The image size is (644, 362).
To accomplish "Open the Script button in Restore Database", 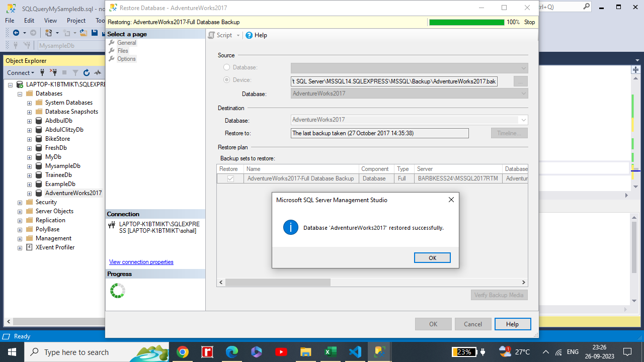I will pos(220,35).
